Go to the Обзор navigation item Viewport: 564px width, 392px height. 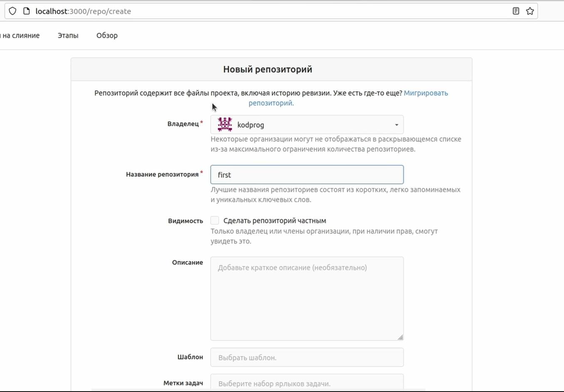tap(107, 35)
